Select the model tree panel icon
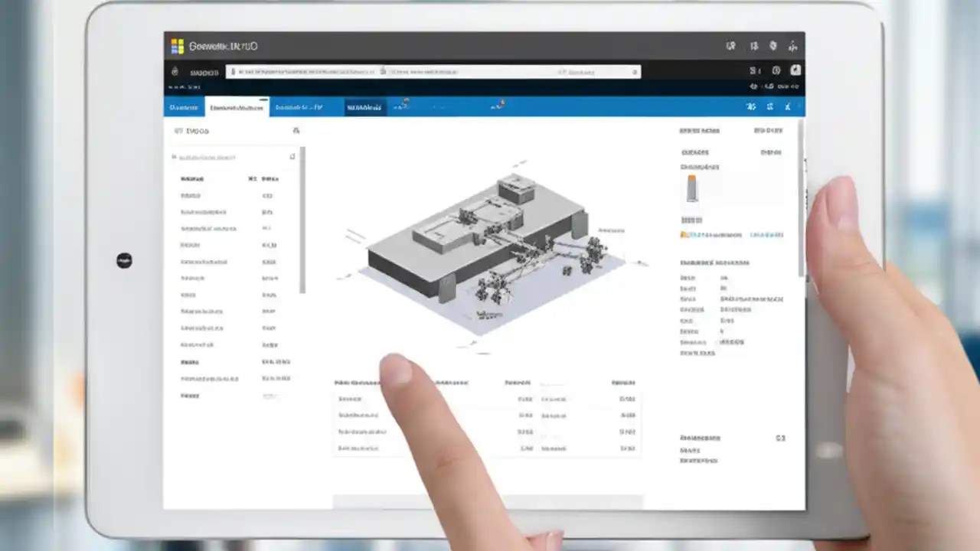The image size is (980, 551). click(x=177, y=131)
